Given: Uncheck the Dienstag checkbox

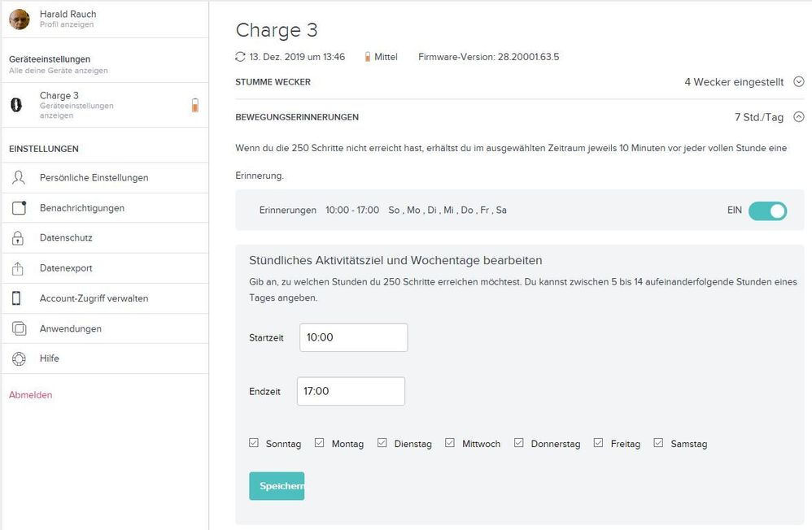Looking at the screenshot, I should (382, 443).
